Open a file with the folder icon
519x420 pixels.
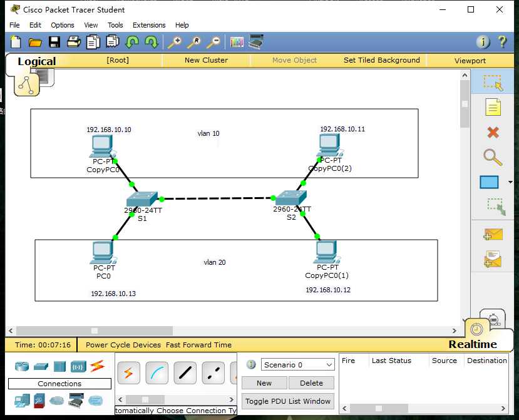click(x=35, y=43)
